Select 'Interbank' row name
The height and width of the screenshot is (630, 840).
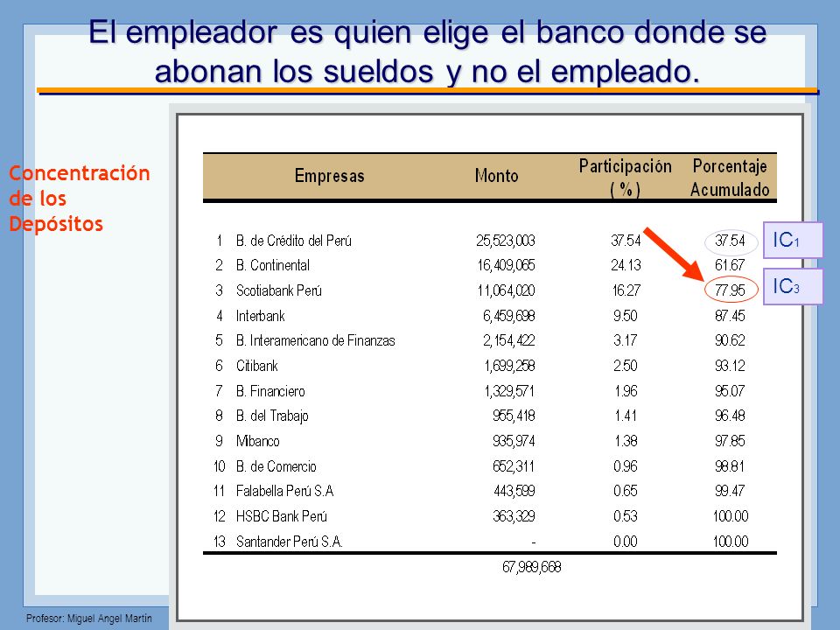261,316
